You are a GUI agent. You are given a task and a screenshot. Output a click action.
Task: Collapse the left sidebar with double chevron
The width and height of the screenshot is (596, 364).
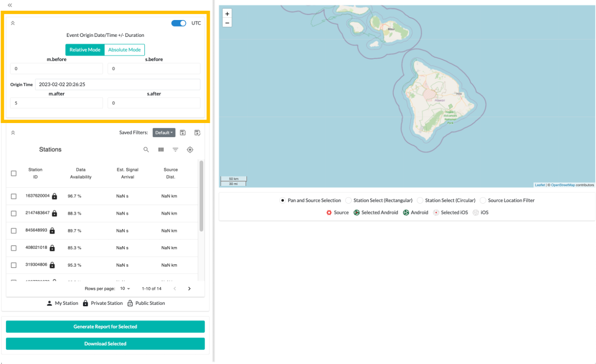tap(10, 5)
